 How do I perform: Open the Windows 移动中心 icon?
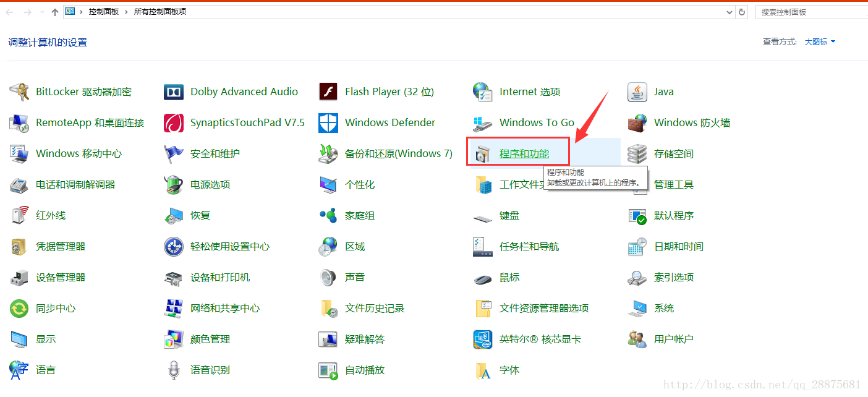click(19, 153)
